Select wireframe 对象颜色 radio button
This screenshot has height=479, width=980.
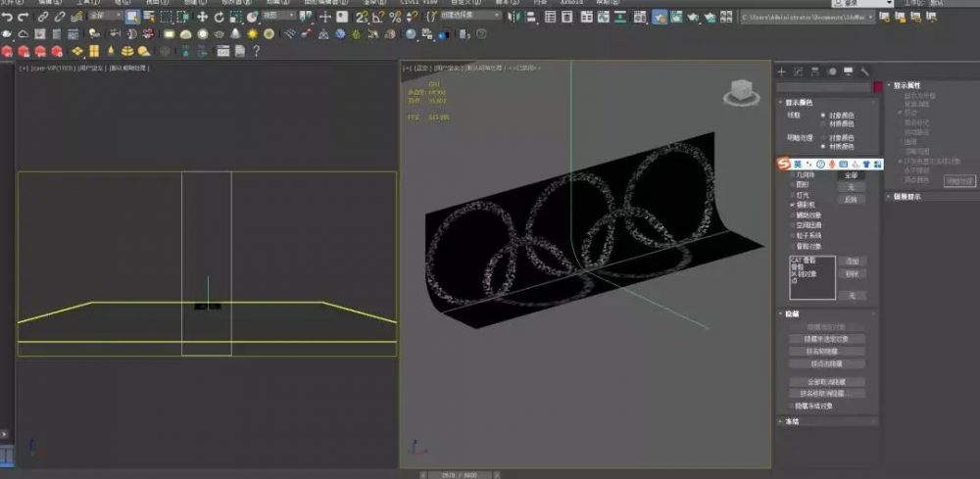[x=822, y=116]
